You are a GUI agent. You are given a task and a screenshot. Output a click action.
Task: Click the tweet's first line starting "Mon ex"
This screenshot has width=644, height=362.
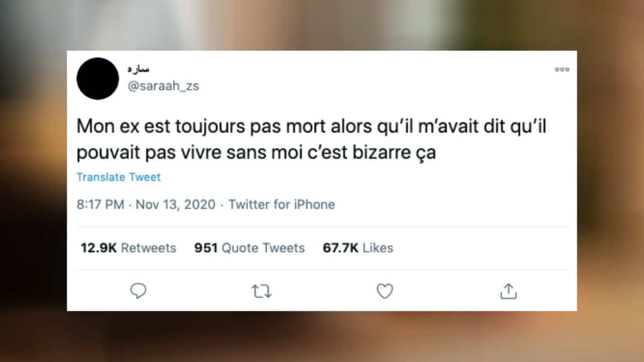click(314, 127)
